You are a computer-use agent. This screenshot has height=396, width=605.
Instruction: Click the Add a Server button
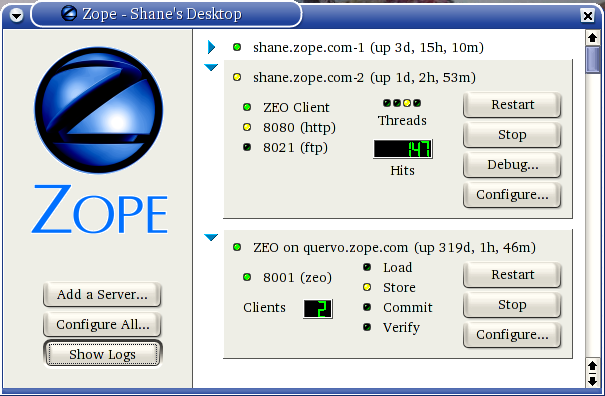pos(102,294)
